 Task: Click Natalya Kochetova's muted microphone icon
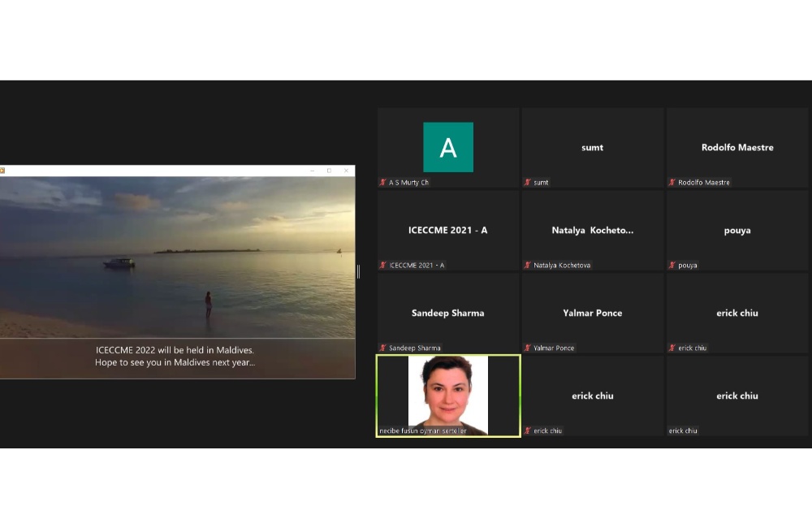528,266
